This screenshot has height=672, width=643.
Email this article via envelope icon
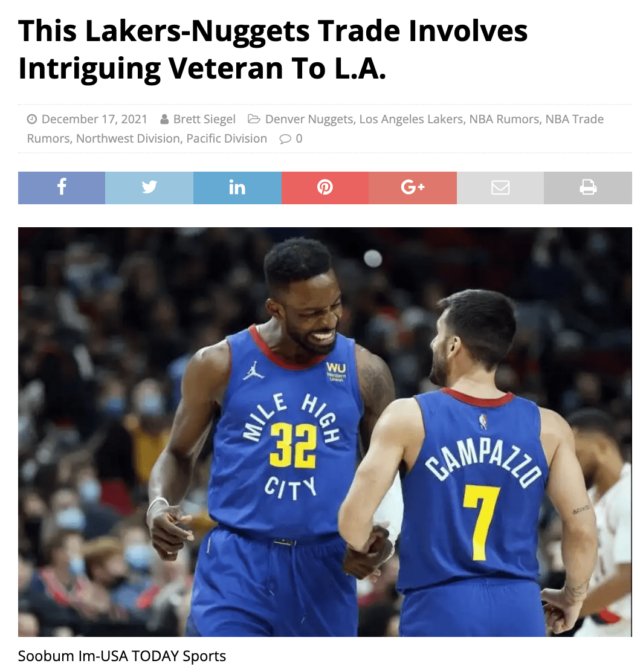(500, 188)
